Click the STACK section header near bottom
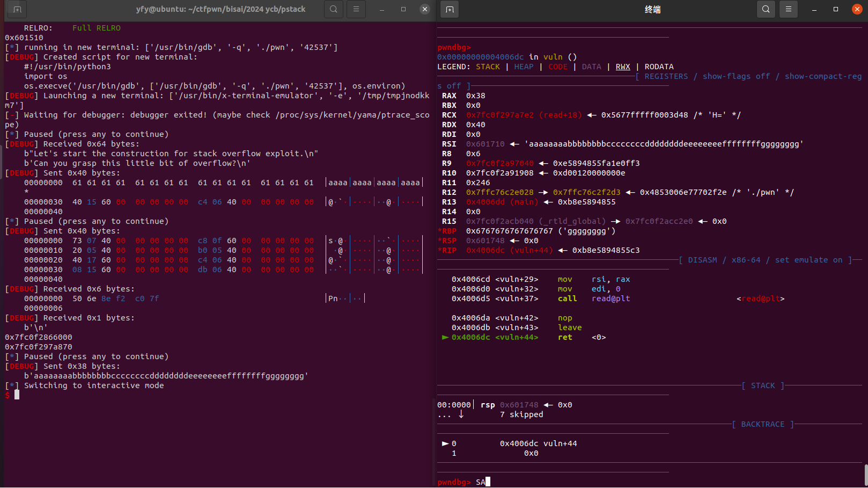This screenshot has width=868, height=488. (763, 385)
